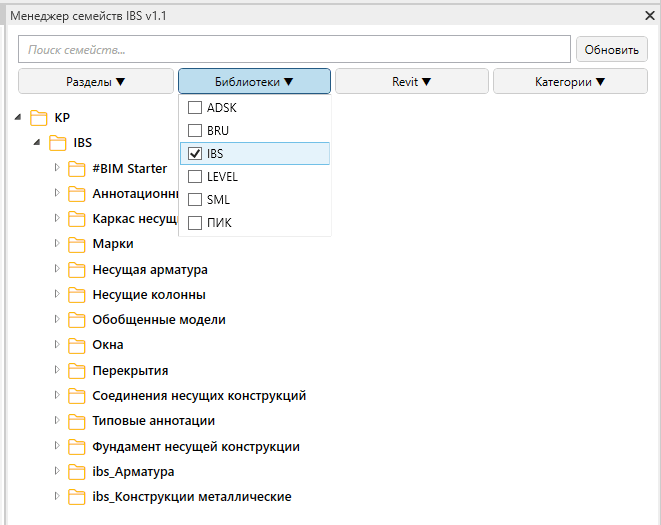Open the Revit dropdown
The height and width of the screenshot is (525, 661).
pos(412,81)
